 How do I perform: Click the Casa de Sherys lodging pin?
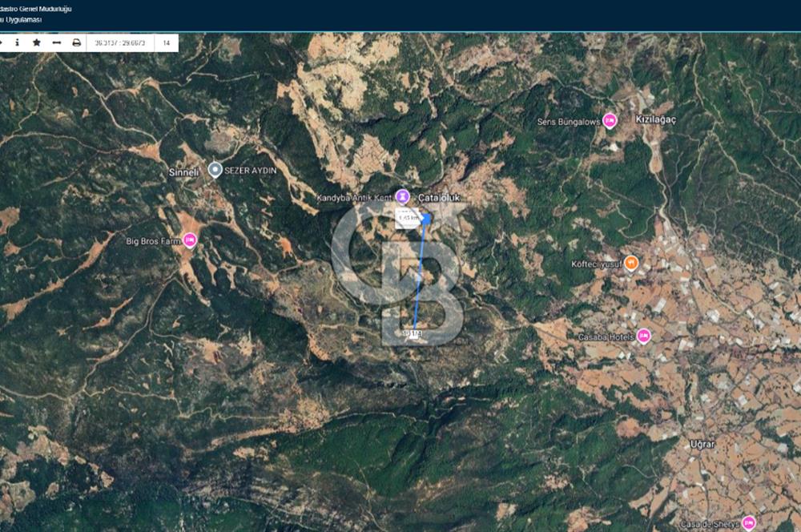[x=748, y=522]
